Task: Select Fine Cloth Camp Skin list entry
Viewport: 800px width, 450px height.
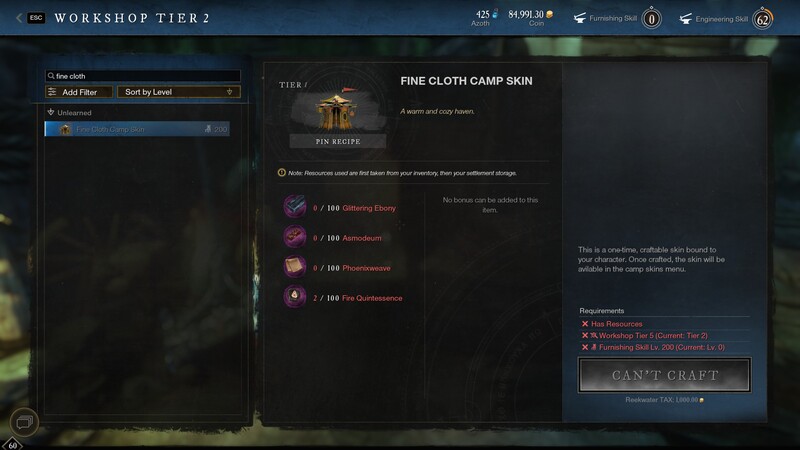Action: point(137,129)
